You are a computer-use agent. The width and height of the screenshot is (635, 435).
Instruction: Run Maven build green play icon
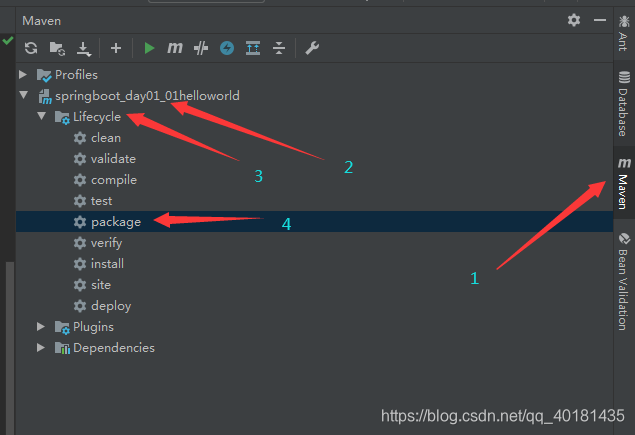(x=149, y=48)
